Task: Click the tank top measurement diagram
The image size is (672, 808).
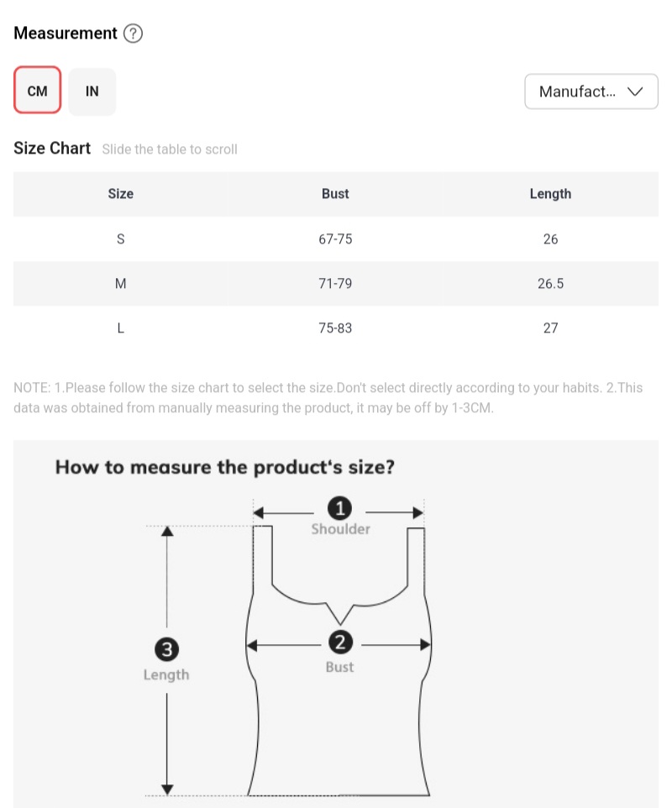Action: (339, 714)
